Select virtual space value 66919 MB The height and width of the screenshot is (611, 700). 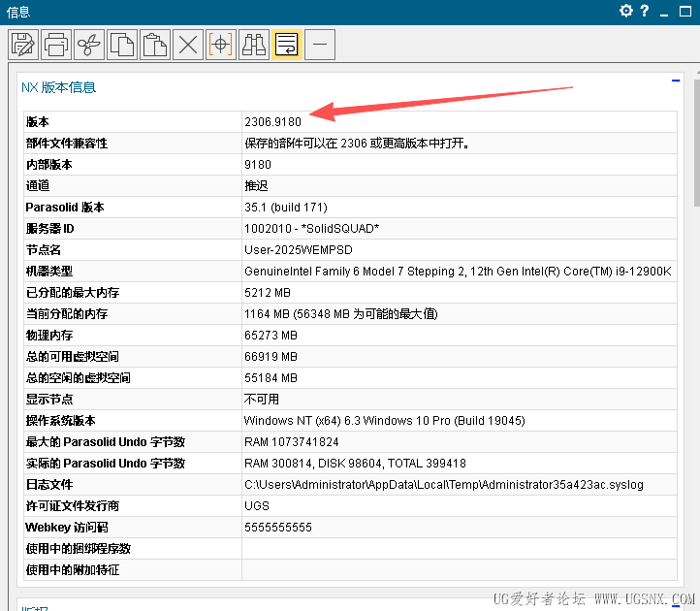[x=270, y=357]
